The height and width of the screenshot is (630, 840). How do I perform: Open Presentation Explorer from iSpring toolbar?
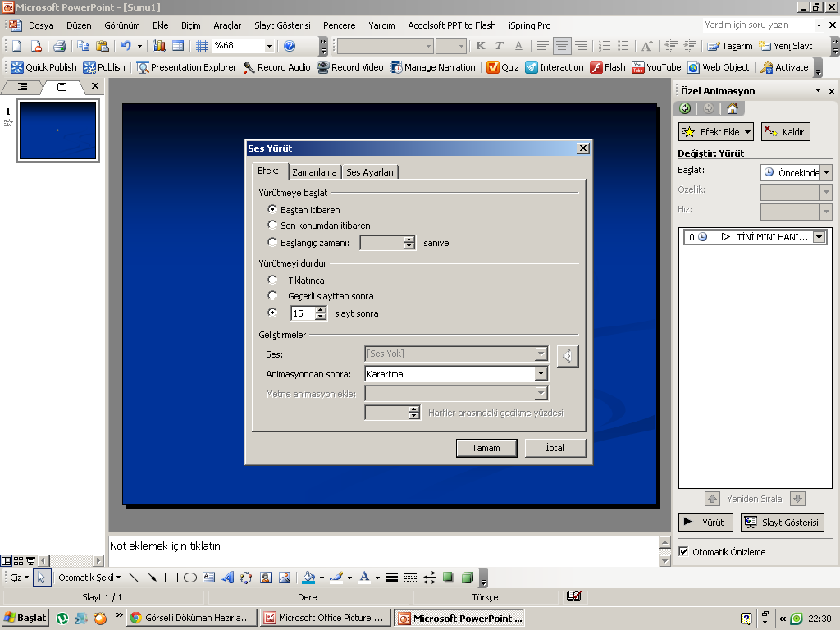pos(143,67)
